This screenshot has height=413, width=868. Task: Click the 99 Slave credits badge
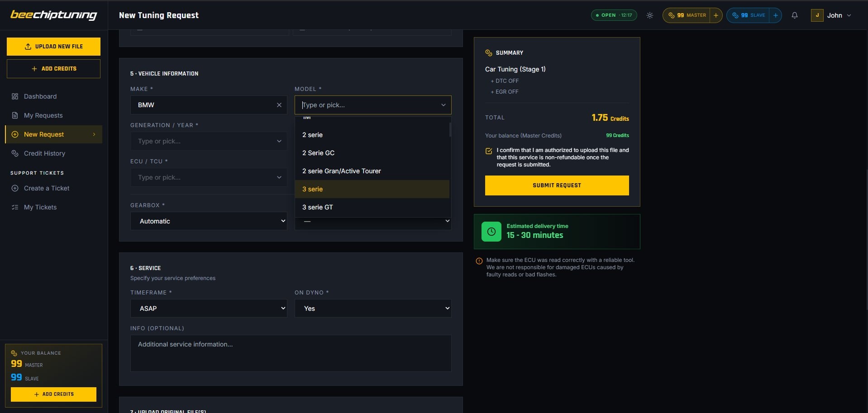point(748,15)
